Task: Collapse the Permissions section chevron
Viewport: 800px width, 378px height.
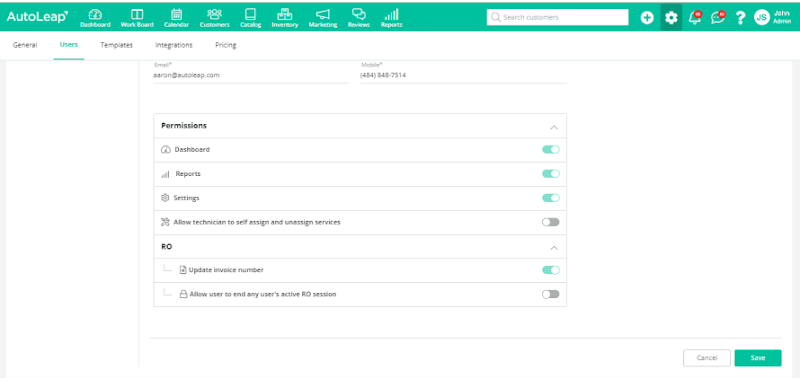Action: (554, 127)
